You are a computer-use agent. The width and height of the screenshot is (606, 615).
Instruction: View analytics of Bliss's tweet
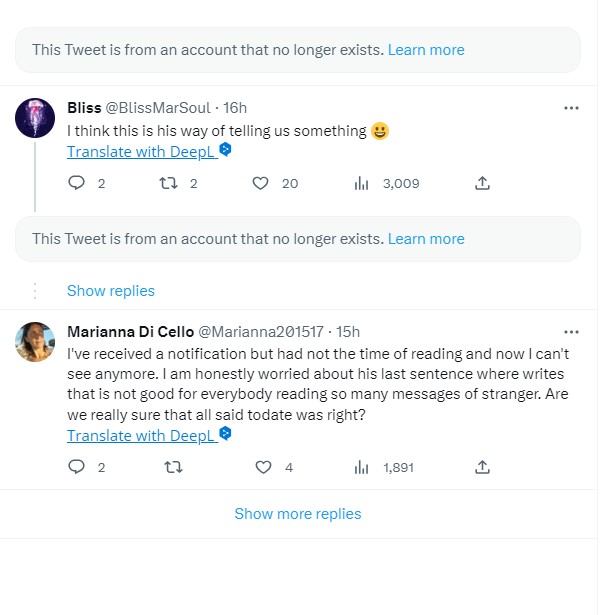[362, 183]
